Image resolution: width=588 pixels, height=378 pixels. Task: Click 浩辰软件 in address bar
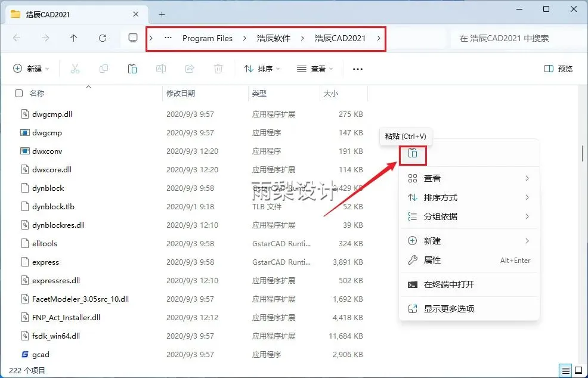(x=274, y=38)
